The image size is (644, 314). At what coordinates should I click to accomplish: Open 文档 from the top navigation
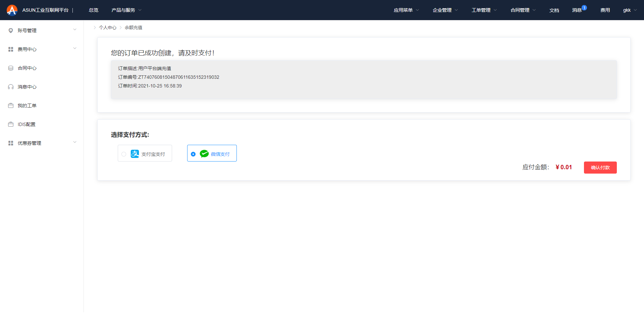(x=554, y=10)
